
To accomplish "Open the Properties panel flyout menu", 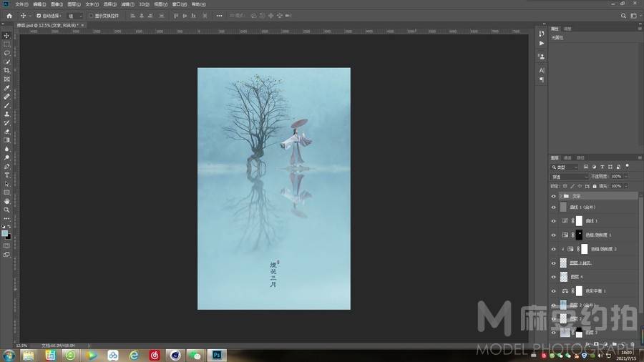I will 640,29.
